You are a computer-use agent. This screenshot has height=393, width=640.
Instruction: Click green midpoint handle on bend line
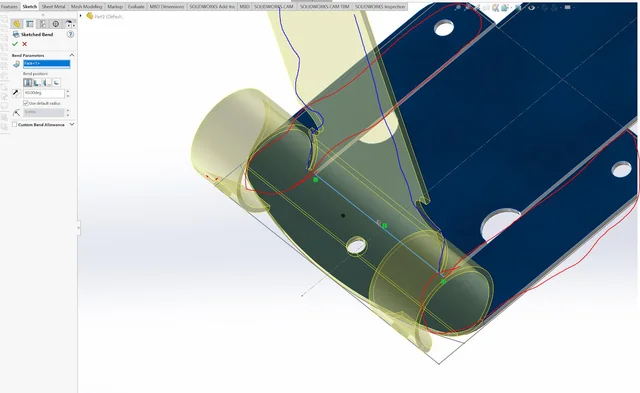[x=384, y=225]
